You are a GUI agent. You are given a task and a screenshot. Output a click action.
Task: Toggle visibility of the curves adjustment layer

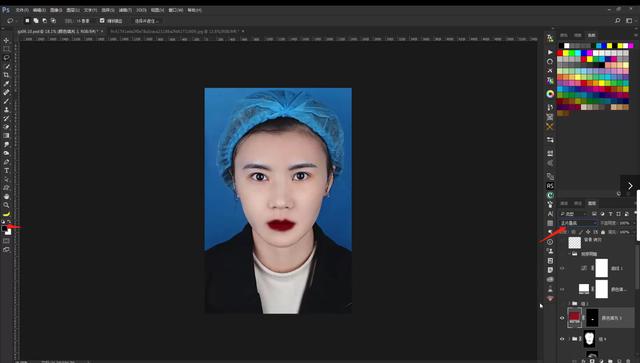coord(562,268)
